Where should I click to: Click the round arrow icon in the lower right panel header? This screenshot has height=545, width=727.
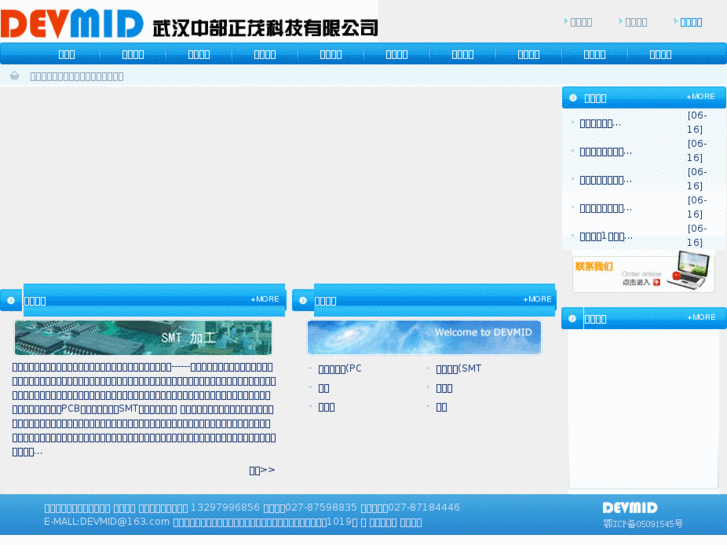pyautogui.click(x=572, y=319)
